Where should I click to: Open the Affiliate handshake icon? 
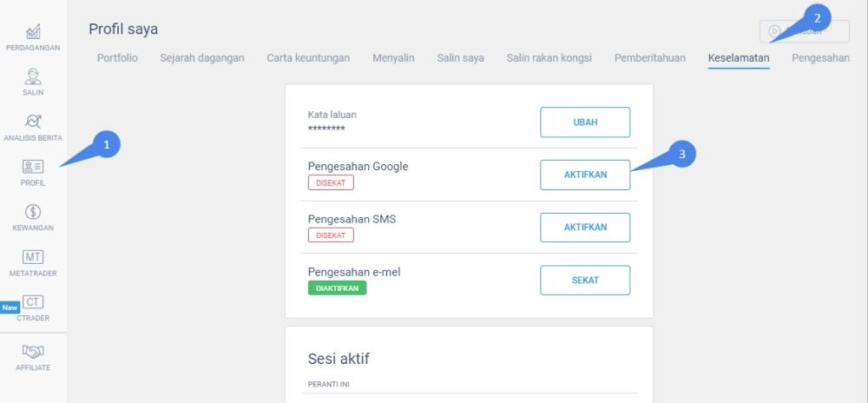[x=33, y=351]
